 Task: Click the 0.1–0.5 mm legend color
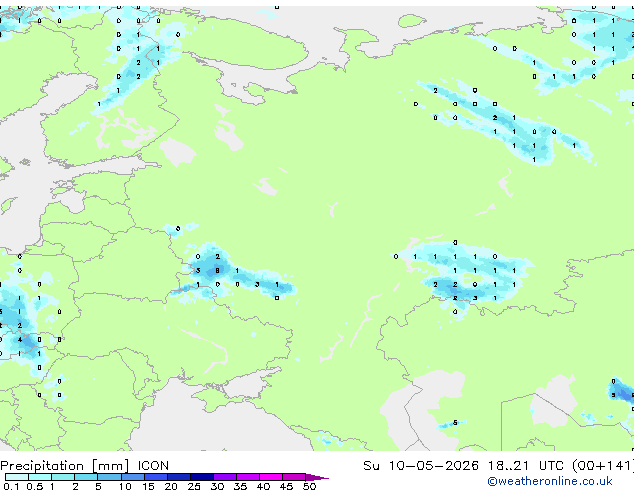tap(17, 477)
